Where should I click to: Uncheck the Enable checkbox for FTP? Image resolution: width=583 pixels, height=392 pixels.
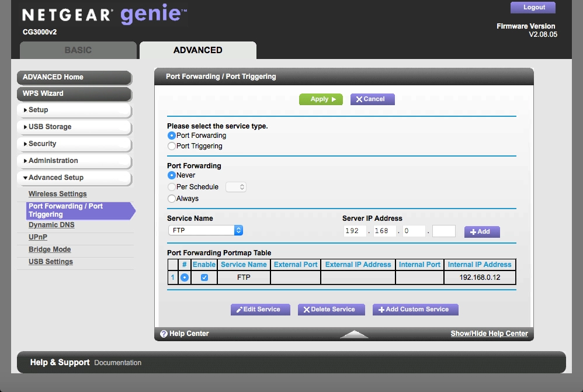204,277
